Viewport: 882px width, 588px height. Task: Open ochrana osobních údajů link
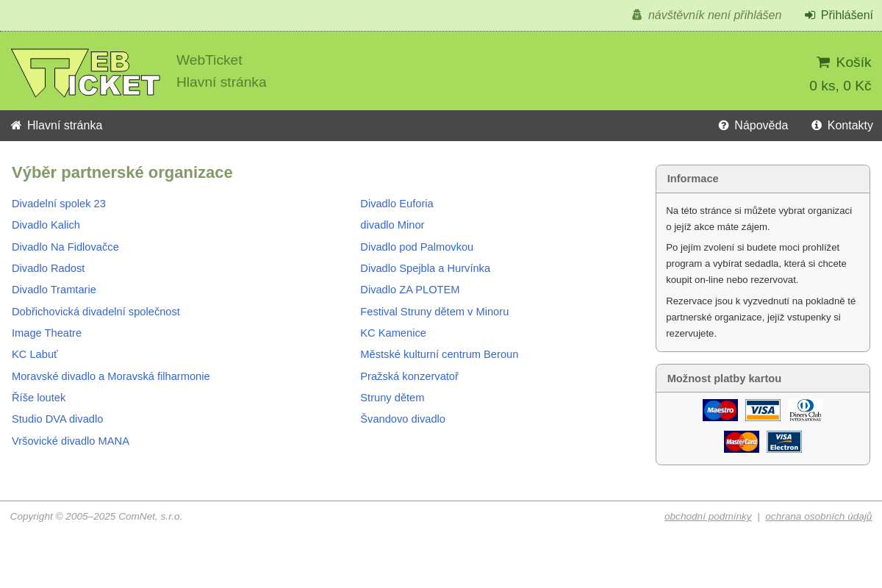point(818,516)
